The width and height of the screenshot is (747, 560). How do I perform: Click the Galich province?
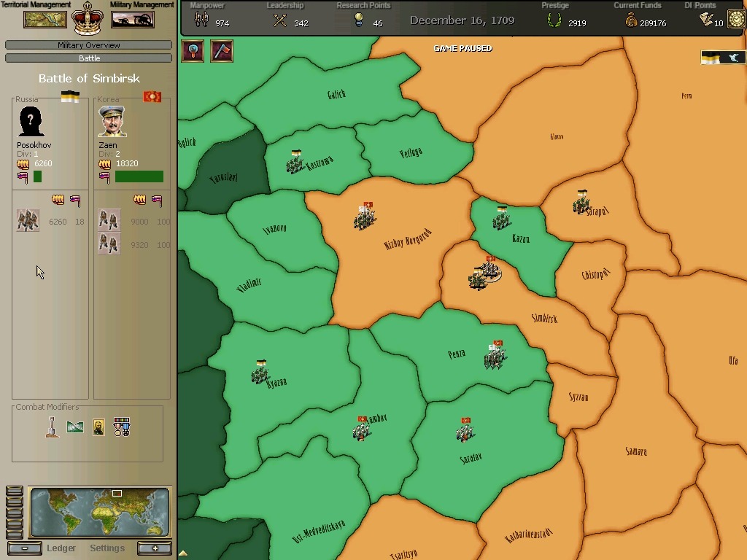336,94
